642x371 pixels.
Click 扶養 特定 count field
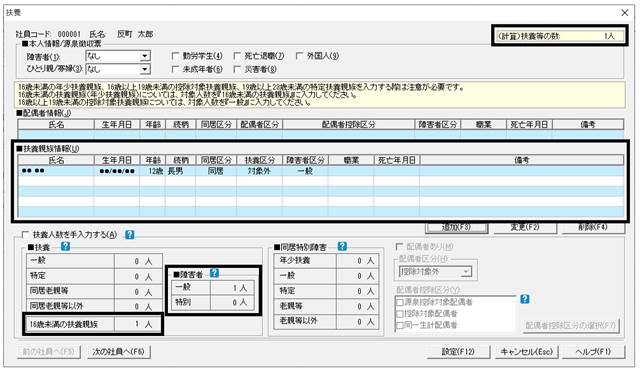(x=138, y=276)
